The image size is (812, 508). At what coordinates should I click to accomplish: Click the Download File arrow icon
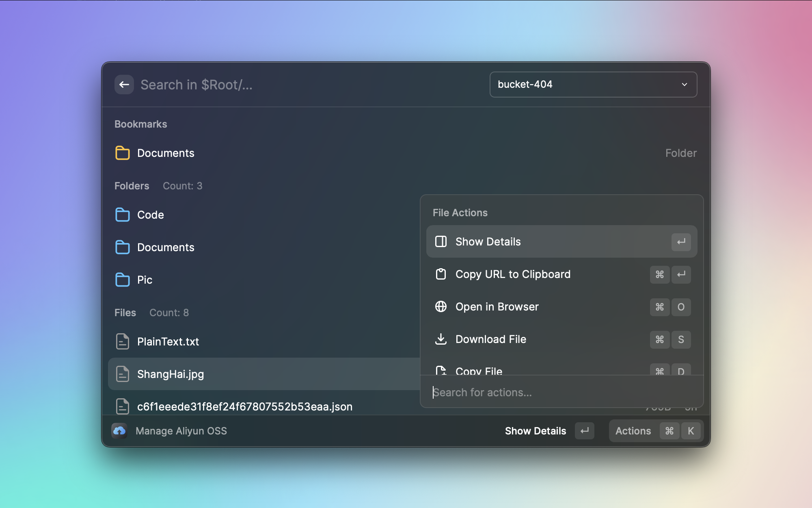coord(441,339)
